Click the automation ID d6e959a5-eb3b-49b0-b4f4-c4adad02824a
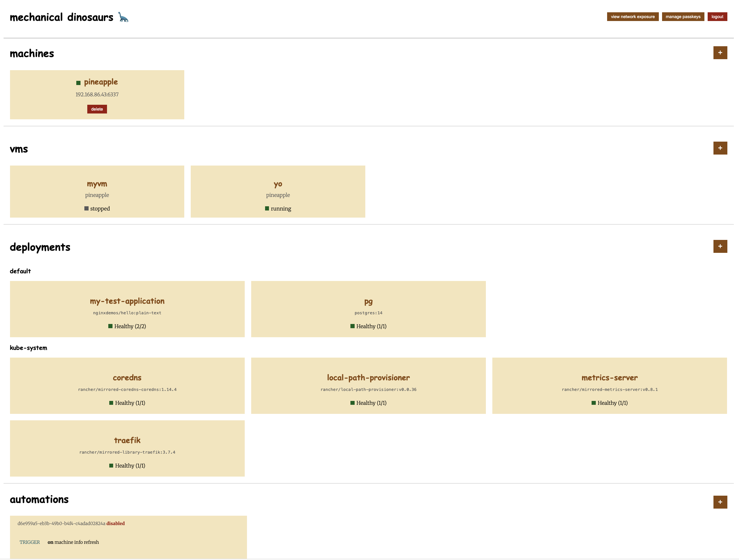 pos(61,523)
